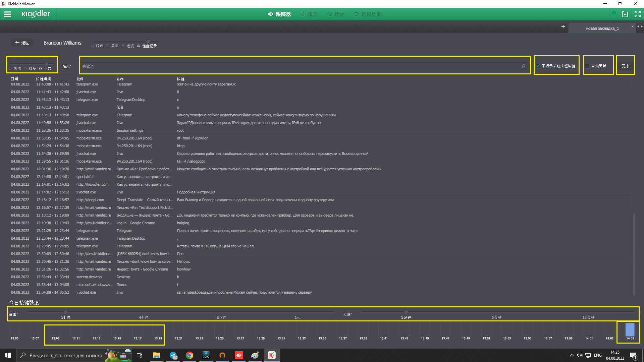This screenshot has width=644, height=362.
Task: Open File Explorer from the taskbar
Action: (157, 355)
